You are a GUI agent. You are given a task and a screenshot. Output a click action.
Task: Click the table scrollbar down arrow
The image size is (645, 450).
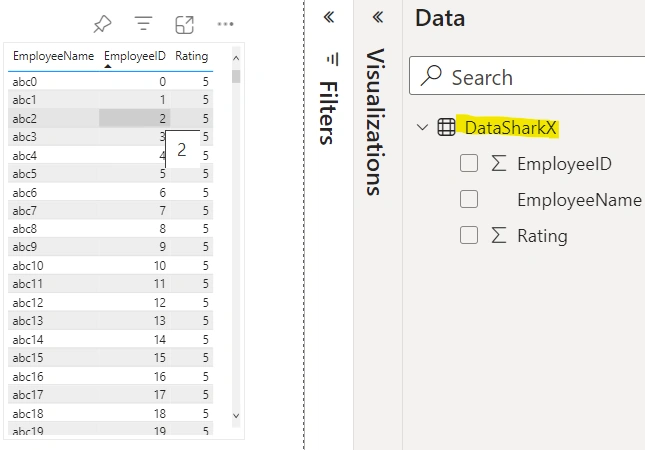pos(236,415)
